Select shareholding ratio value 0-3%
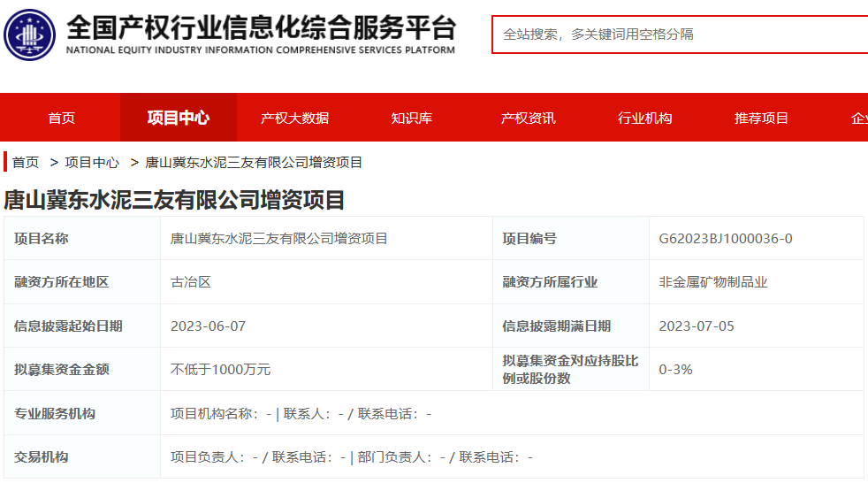868x483 pixels. click(x=675, y=370)
